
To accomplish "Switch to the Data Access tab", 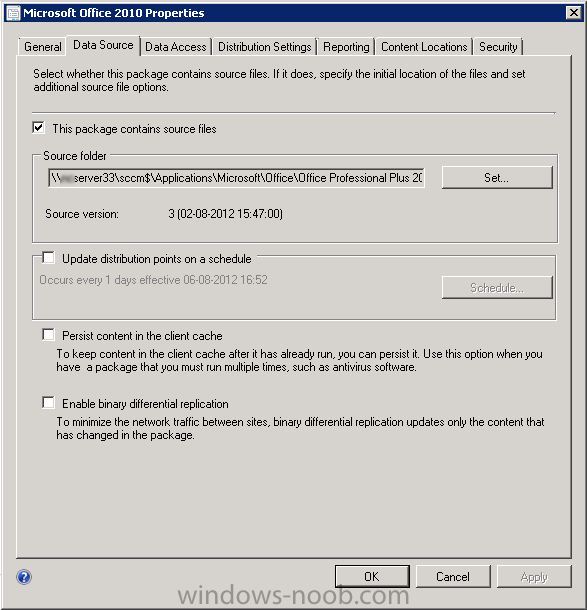I will click(175, 47).
